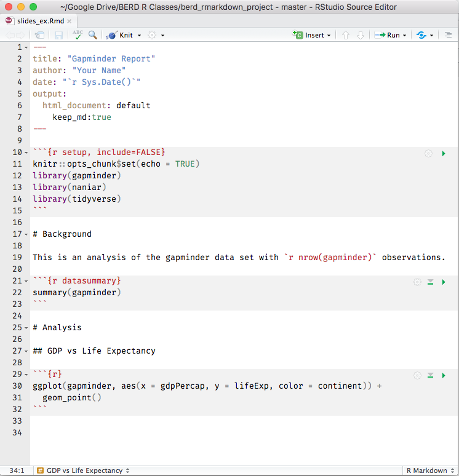Go to next chunk arrow

[361, 35]
